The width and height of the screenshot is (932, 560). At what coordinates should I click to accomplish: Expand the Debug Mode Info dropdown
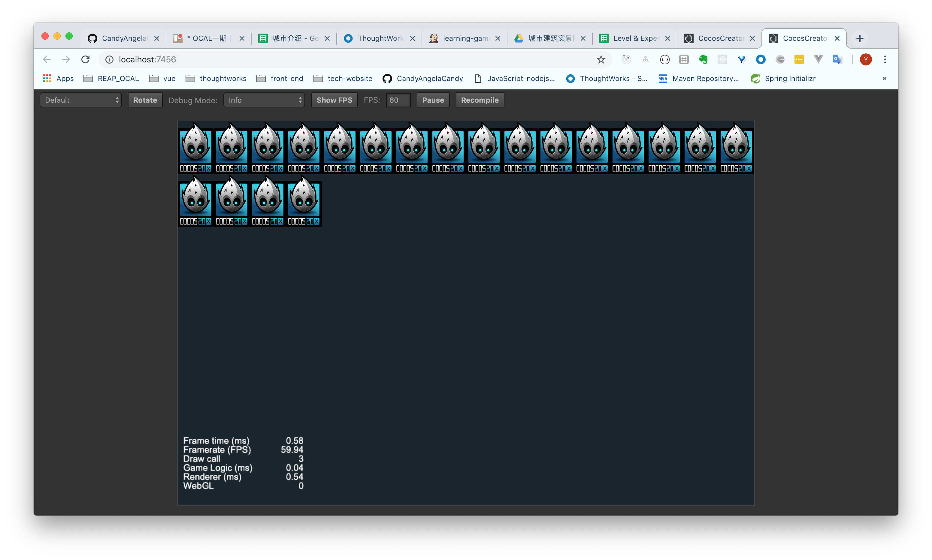264,100
